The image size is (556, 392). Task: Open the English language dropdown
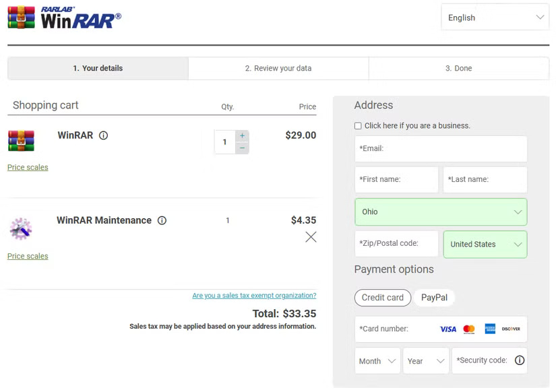click(495, 17)
